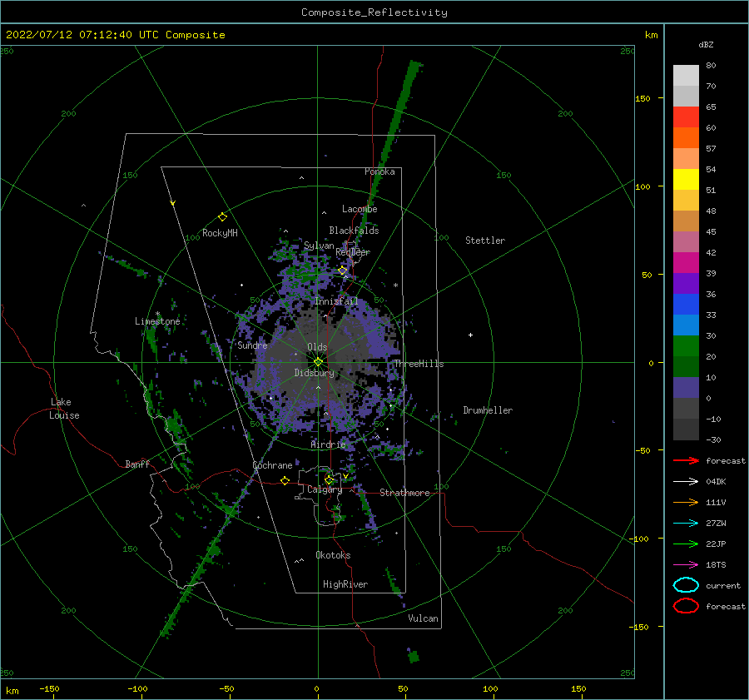Click the ThreeHills city label

coord(419,364)
